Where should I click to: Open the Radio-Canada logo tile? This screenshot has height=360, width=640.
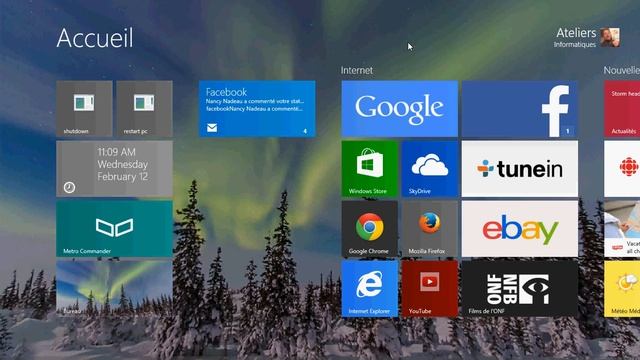coord(622,169)
